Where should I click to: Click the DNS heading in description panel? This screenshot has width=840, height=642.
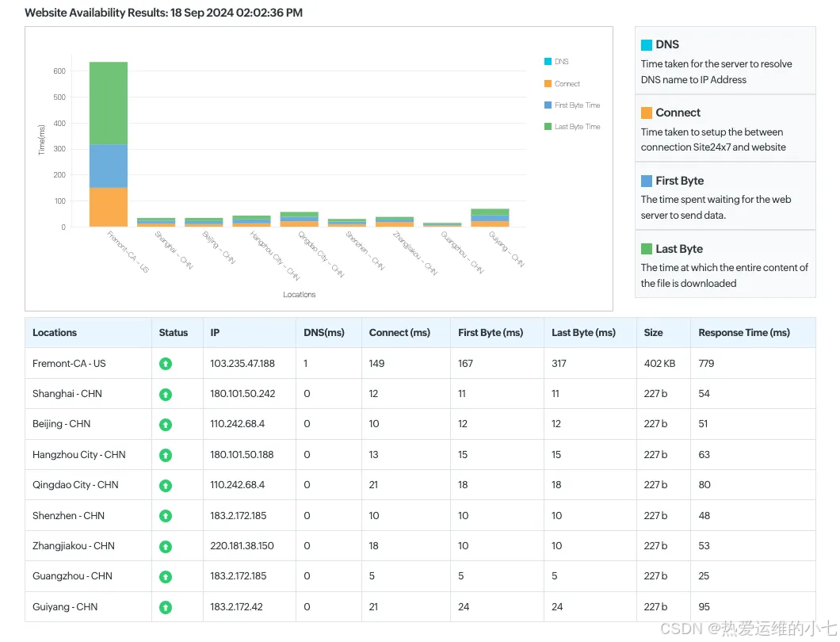(x=667, y=44)
